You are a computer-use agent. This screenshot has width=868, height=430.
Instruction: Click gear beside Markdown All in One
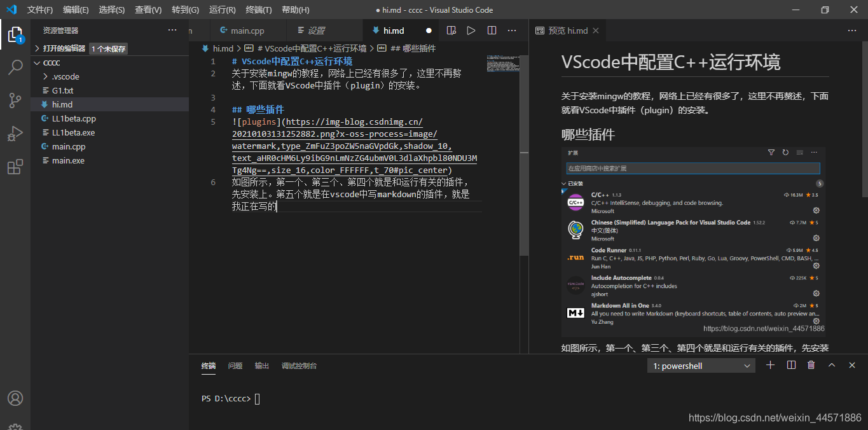[x=816, y=321]
